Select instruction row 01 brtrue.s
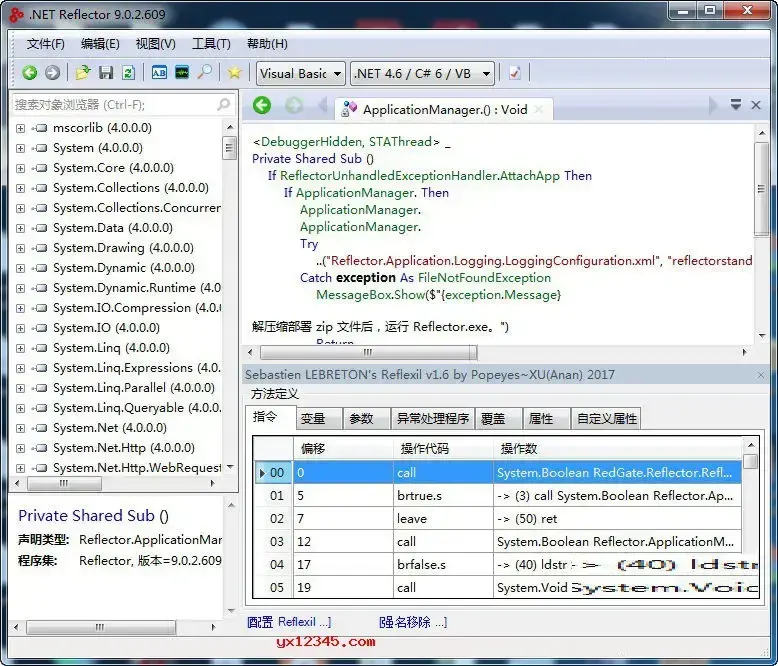The width and height of the screenshot is (778, 666). coord(498,495)
